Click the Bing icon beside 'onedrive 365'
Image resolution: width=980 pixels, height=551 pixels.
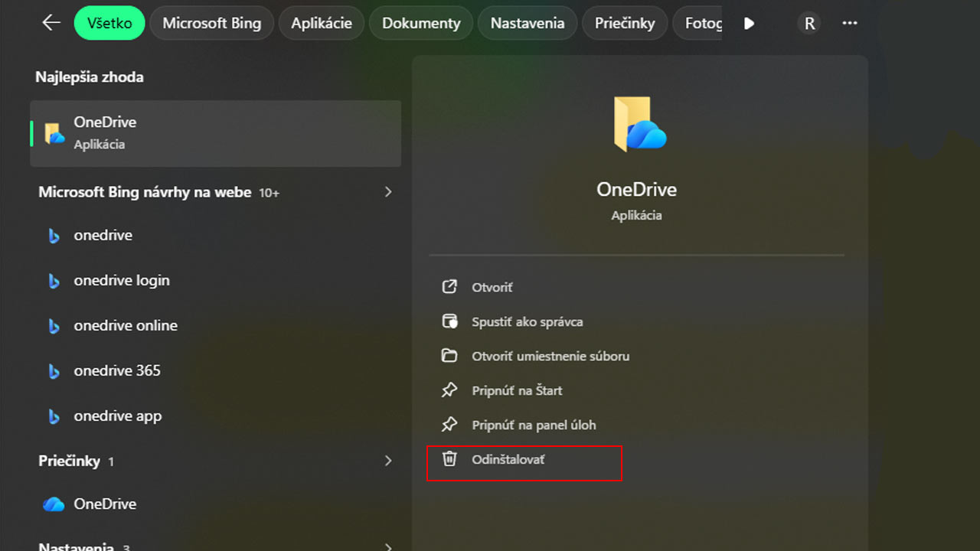point(54,372)
